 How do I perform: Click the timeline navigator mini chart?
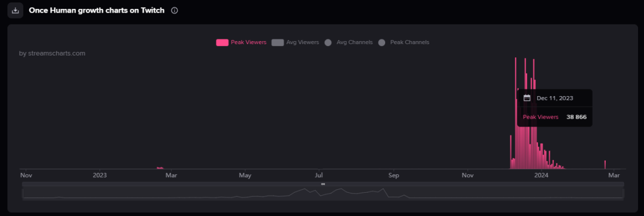[323, 193]
